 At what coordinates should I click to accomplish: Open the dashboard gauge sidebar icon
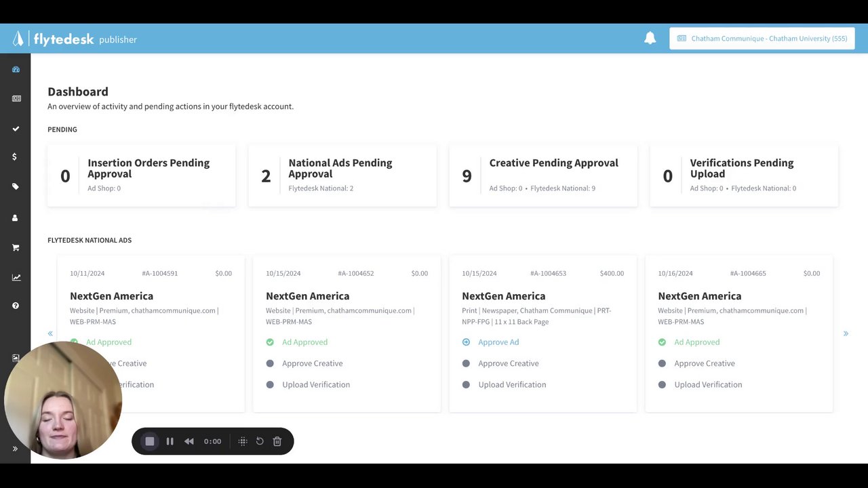coord(16,69)
